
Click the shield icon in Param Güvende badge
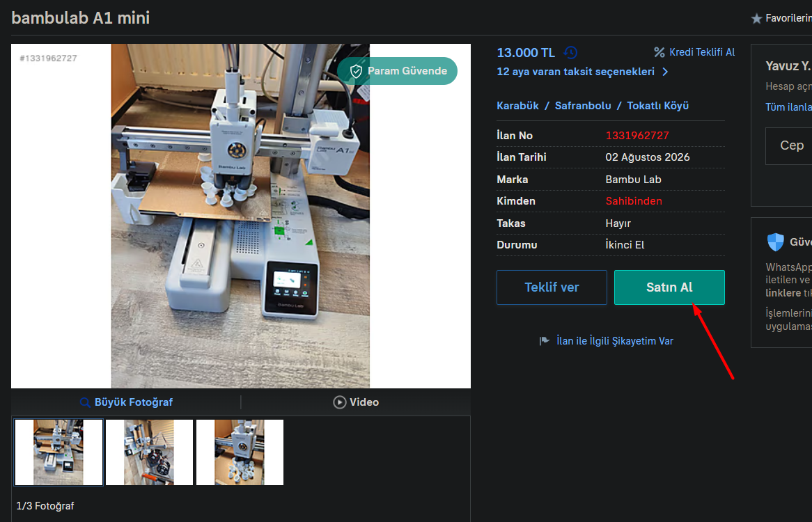pos(357,72)
